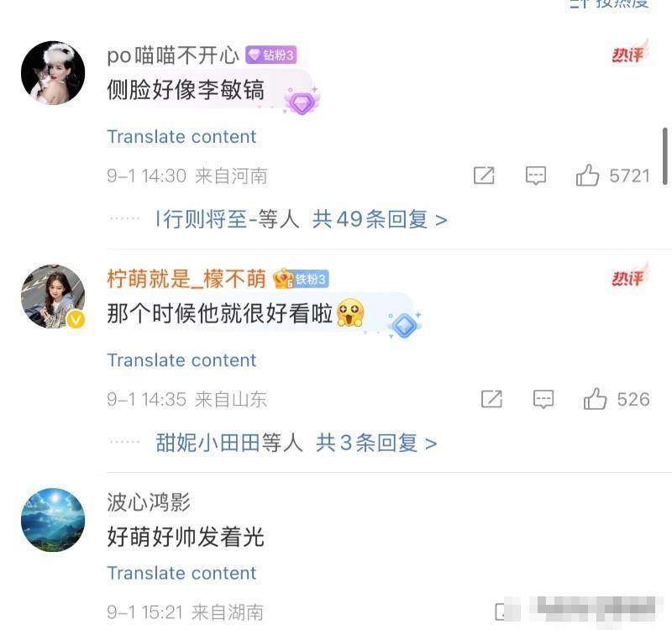This screenshot has height=630, width=672.
Task: Open po喵喵不开心's profile avatar
Action: click(x=53, y=73)
